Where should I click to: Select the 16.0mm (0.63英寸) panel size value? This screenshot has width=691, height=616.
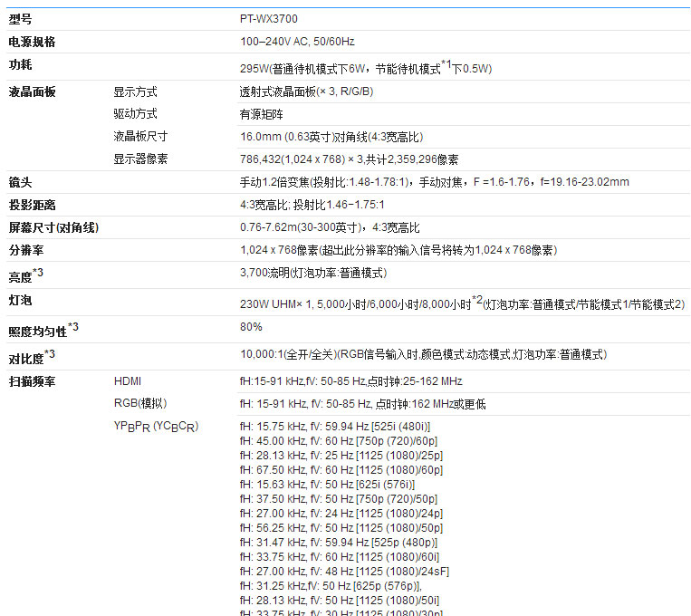pyautogui.click(x=331, y=137)
